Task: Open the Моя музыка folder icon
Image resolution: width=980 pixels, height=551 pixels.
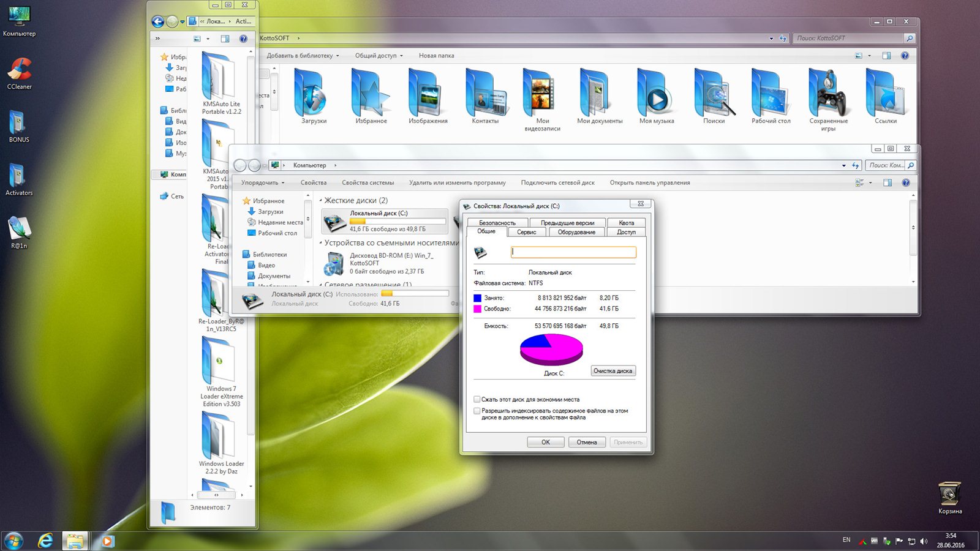Action: pos(656,92)
